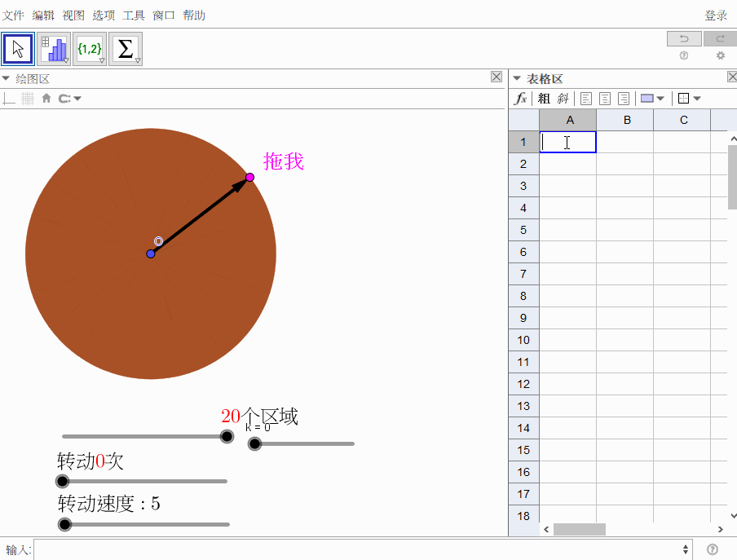This screenshot has width=737, height=560.
Task: Select spreadsheet row 12 header
Action: [x=523, y=384]
